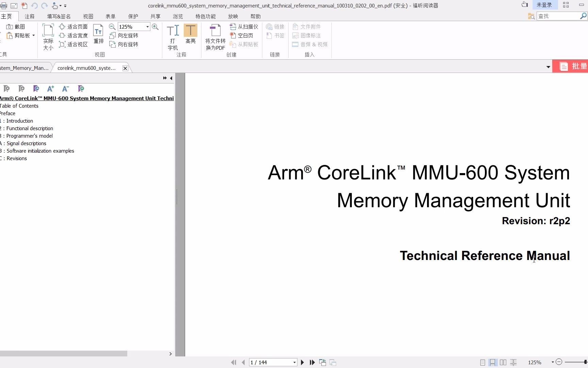Select the hand touch mode icon
This screenshot has width=588, height=368.
(x=55, y=5)
